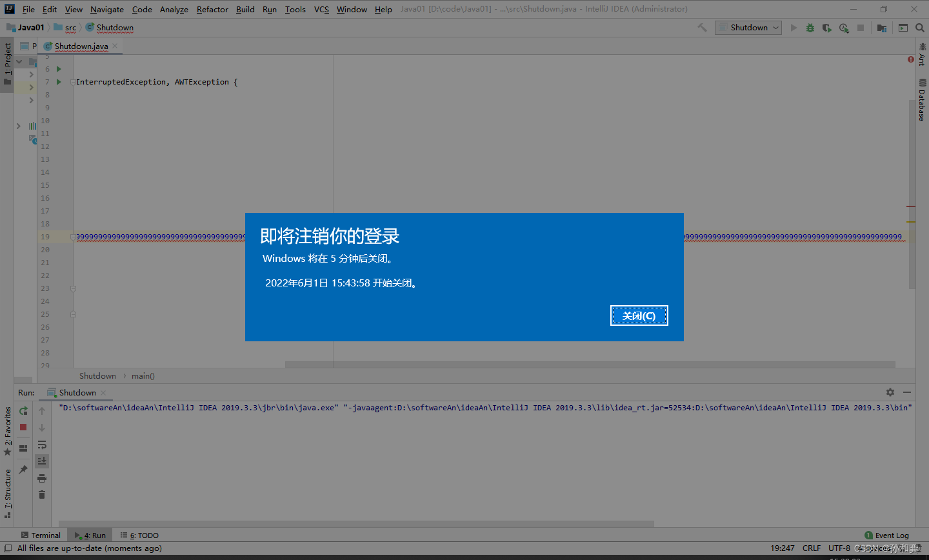Click the red error indicator in editor corner

(911, 59)
